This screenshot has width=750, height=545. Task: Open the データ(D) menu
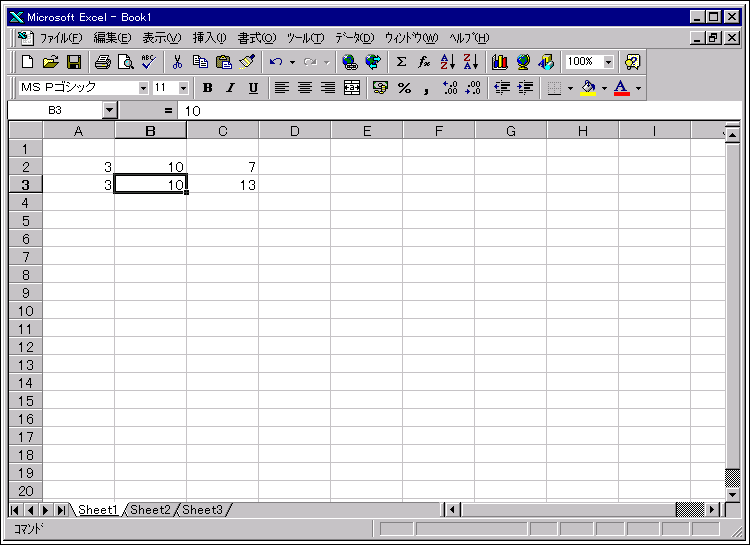354,37
